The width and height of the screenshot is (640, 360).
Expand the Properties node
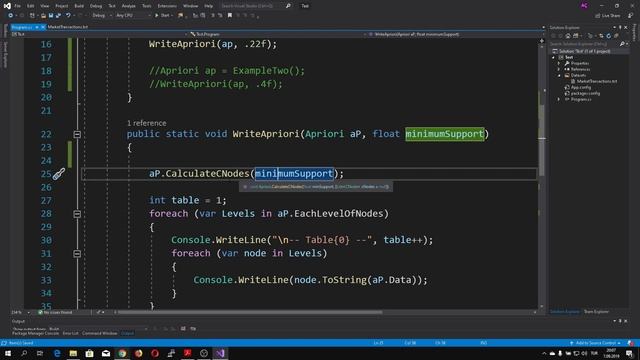pos(559,63)
